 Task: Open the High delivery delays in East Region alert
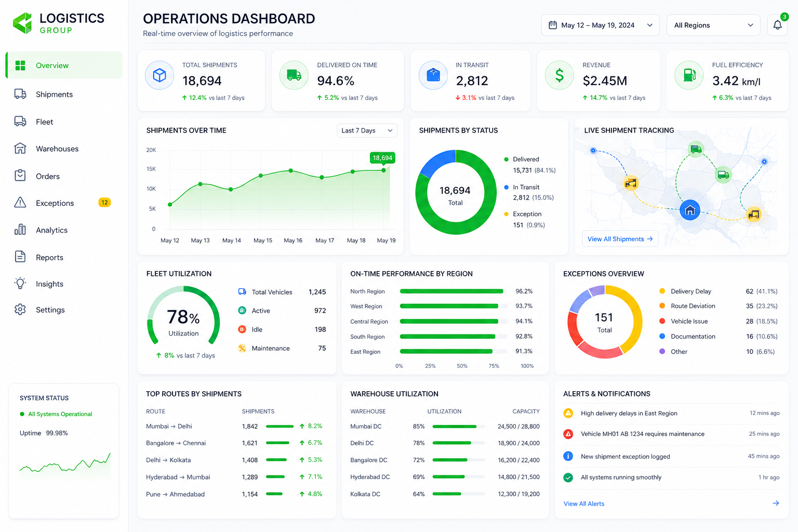coord(671,413)
